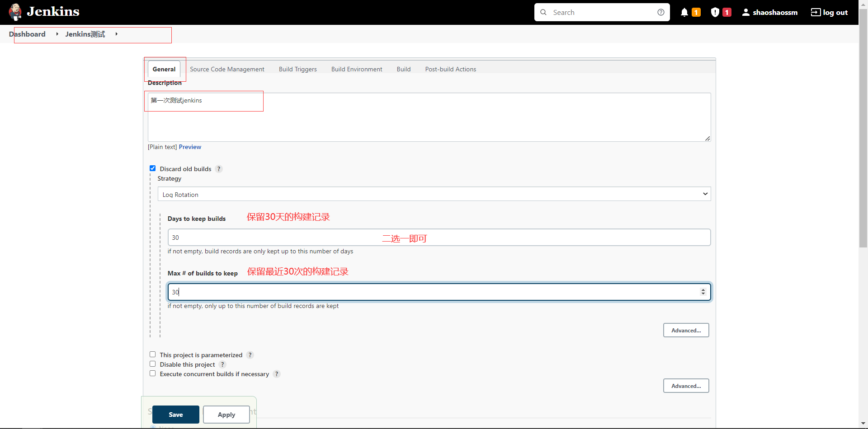This screenshot has width=868, height=429.
Task: Click Advanced button under Log Rotation
Action: click(x=686, y=331)
